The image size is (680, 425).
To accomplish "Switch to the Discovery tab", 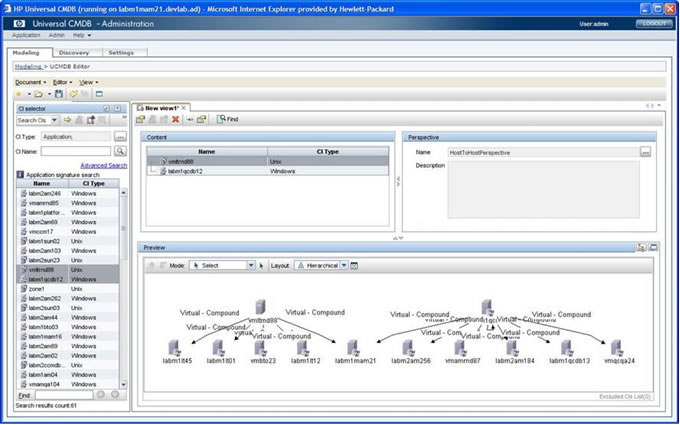I will [x=74, y=52].
